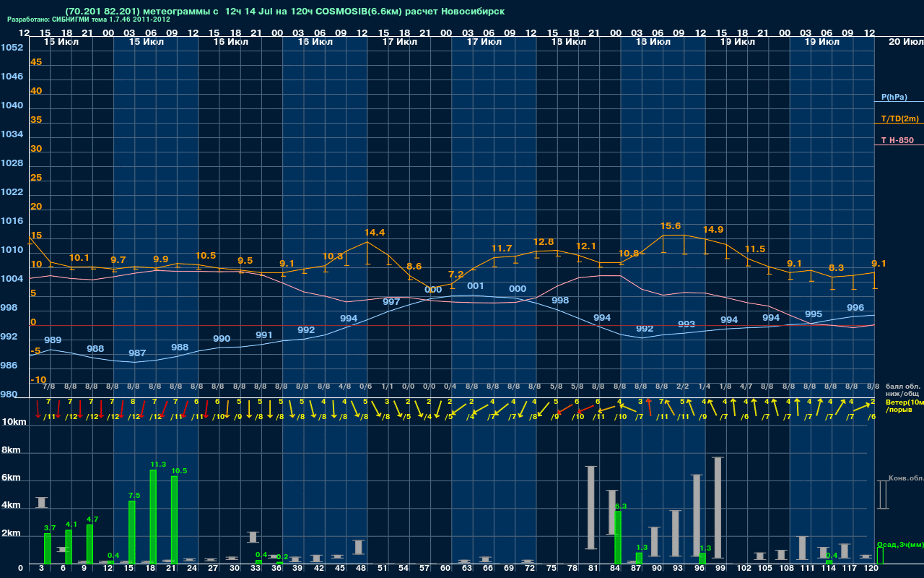Select the 'T H-850' legend label
The image size is (924, 578).
[x=897, y=140]
